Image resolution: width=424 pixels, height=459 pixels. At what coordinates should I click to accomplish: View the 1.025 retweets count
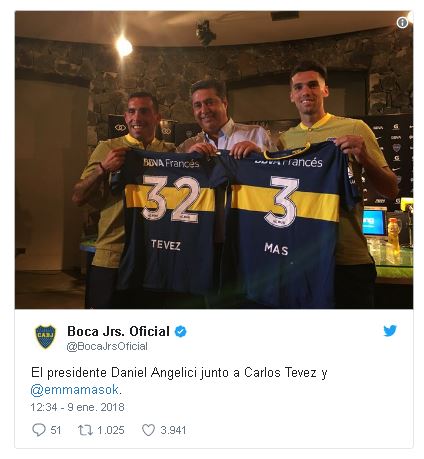click(x=111, y=430)
